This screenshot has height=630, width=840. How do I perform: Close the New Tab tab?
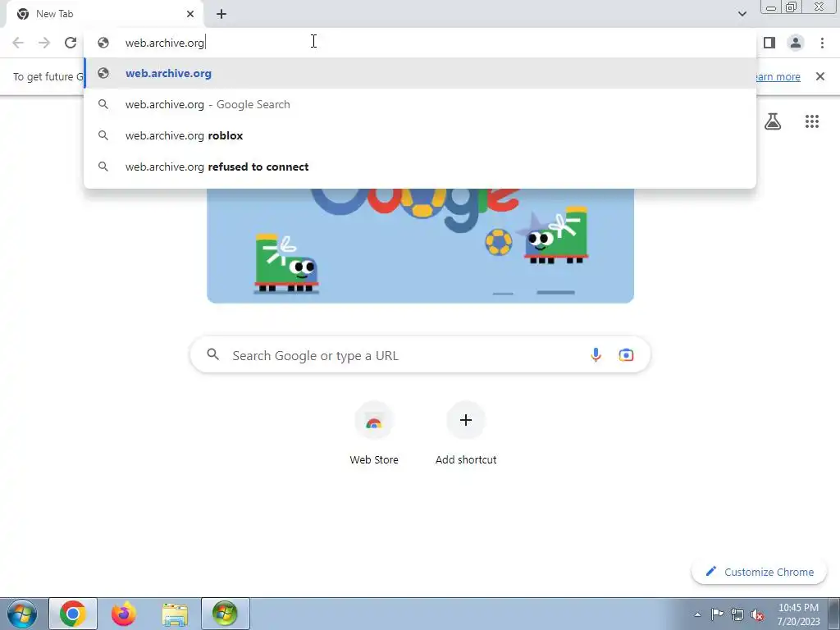(x=190, y=14)
